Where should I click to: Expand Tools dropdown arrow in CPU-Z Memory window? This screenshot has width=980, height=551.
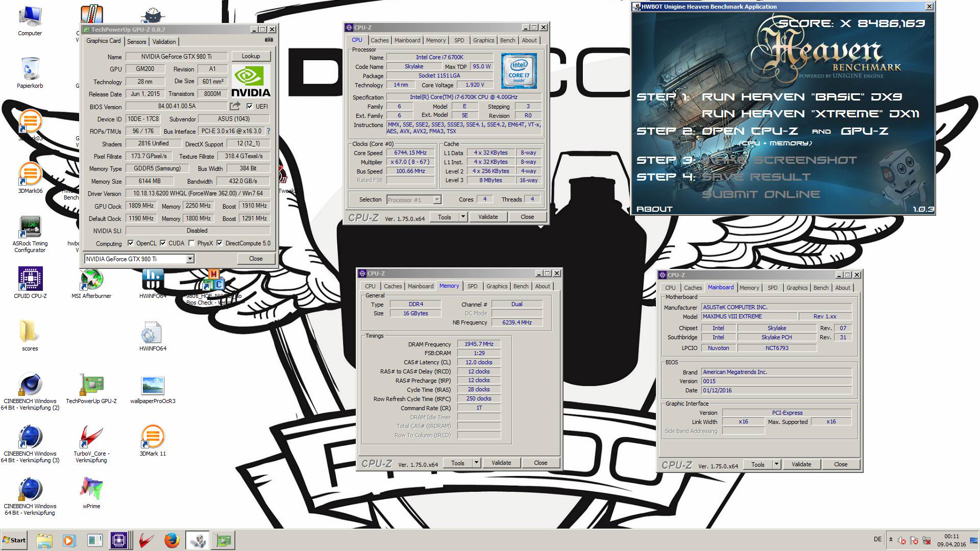tap(476, 463)
